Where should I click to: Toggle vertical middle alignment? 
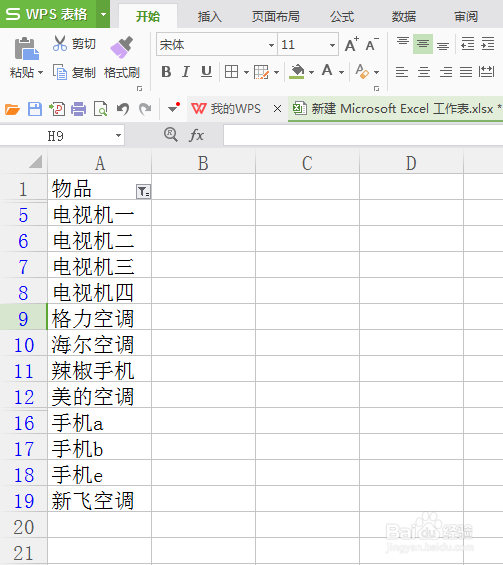(x=423, y=44)
